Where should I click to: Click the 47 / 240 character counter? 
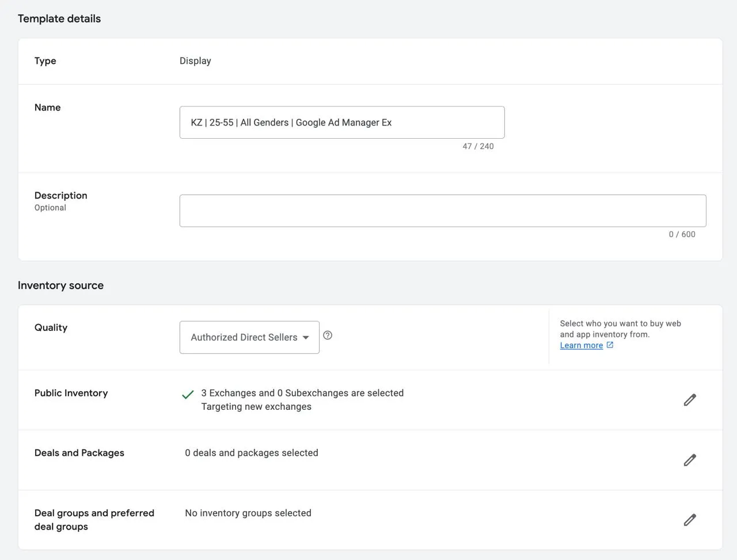(x=478, y=146)
